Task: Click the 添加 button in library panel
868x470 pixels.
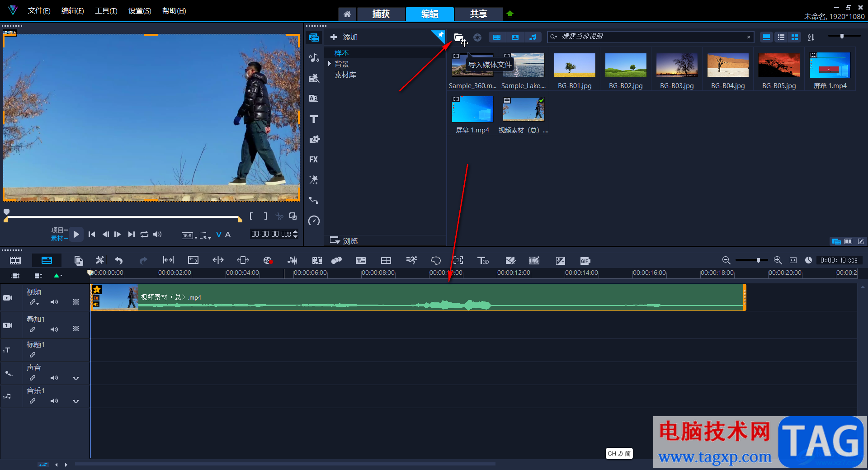Action: [x=344, y=37]
